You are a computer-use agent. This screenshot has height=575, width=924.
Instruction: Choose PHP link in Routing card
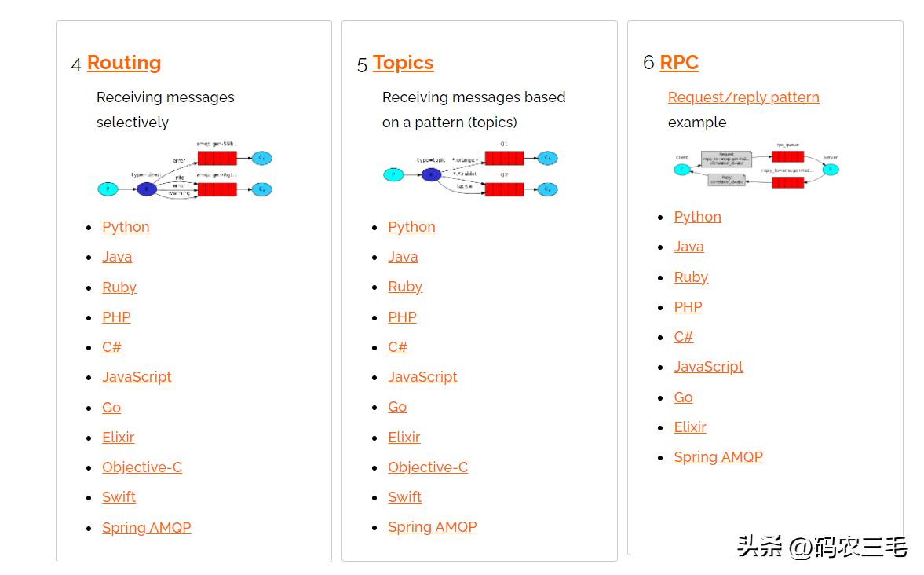116,317
